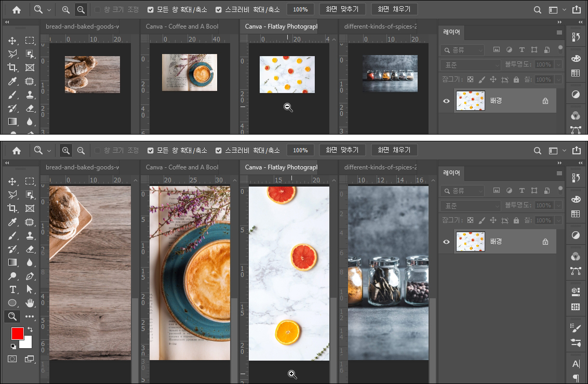Screen dimensions: 588x384
Task: Open History panel icon in lower window
Action: 576,178
